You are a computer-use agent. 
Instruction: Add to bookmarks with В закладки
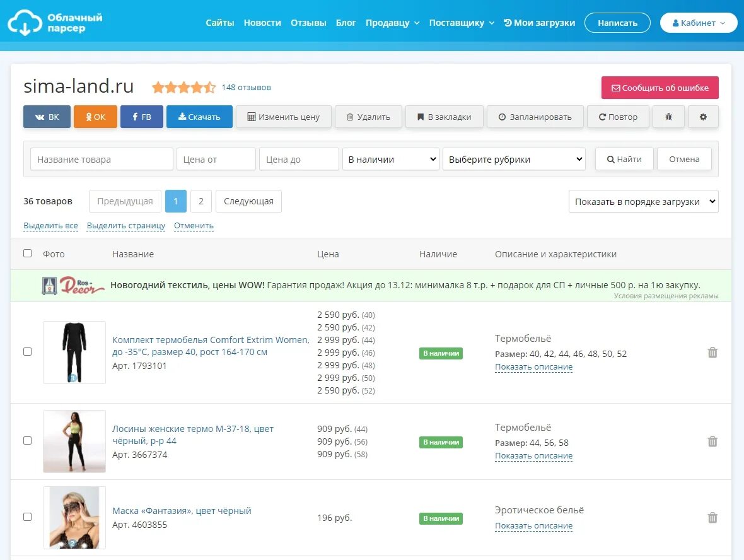click(444, 117)
